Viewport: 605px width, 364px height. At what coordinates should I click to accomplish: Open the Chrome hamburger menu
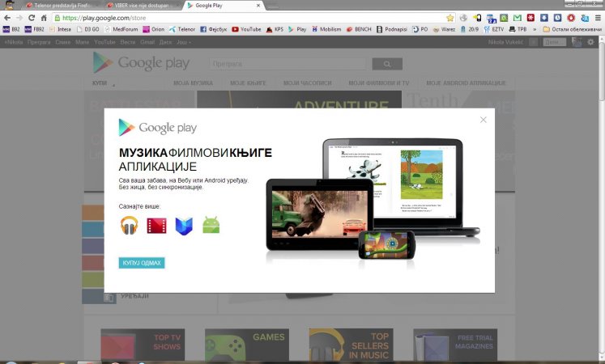pyautogui.click(x=598, y=18)
